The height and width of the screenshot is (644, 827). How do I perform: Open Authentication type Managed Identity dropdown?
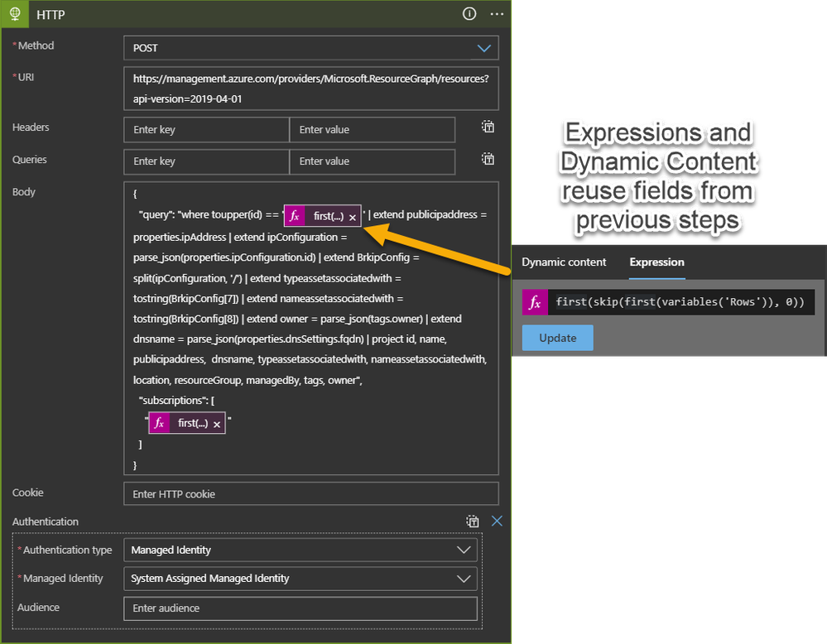click(464, 550)
